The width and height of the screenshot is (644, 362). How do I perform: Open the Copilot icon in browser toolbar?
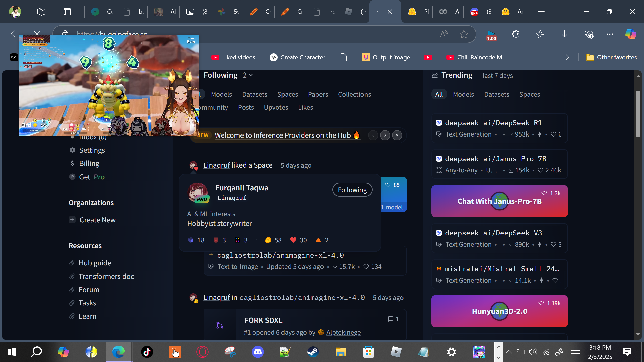(631, 34)
